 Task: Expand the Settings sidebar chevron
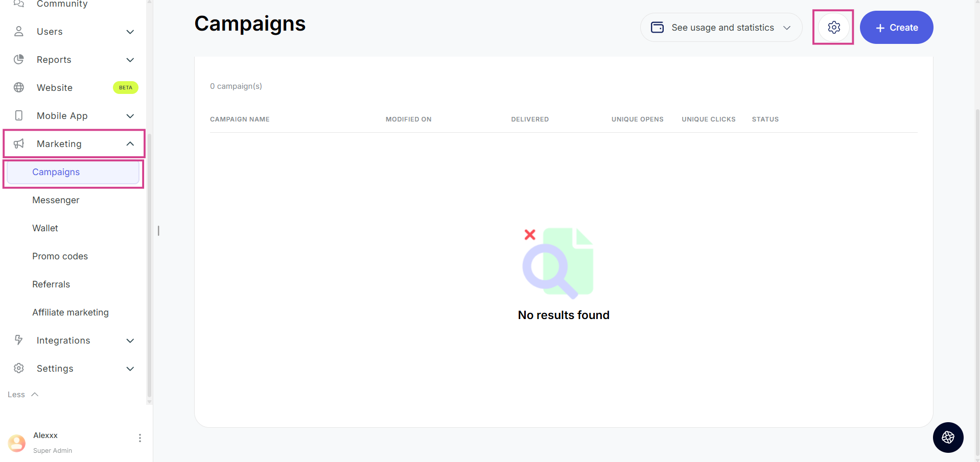[130, 369]
